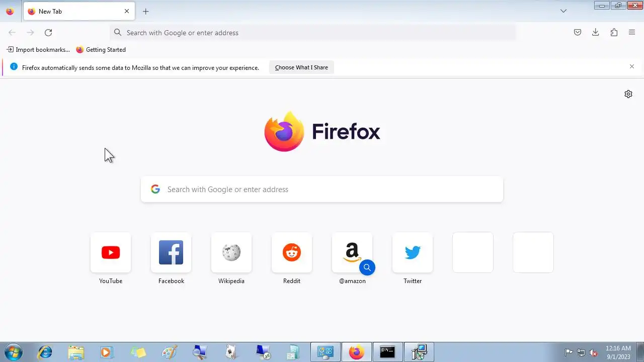Open Solitaire cards taskbar icon
Viewport: 644px width, 362px height.
(x=231, y=352)
